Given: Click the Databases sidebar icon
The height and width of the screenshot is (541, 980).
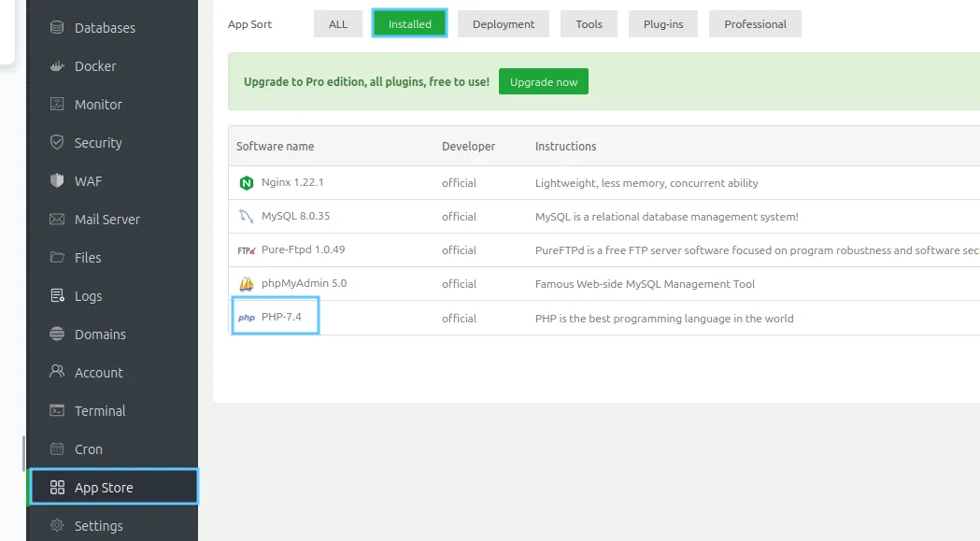Looking at the screenshot, I should coord(57,27).
